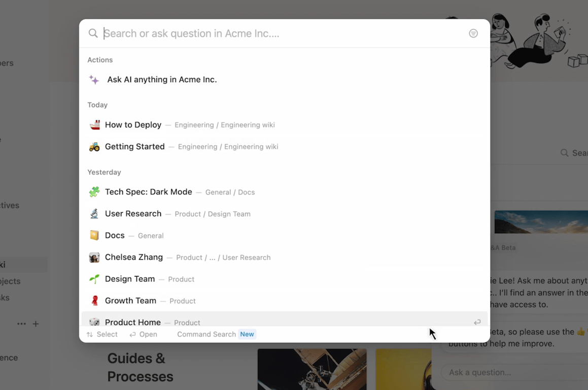Click Chelsea Zhang's avatar photo
Screen dimensions: 588x390
(94, 257)
